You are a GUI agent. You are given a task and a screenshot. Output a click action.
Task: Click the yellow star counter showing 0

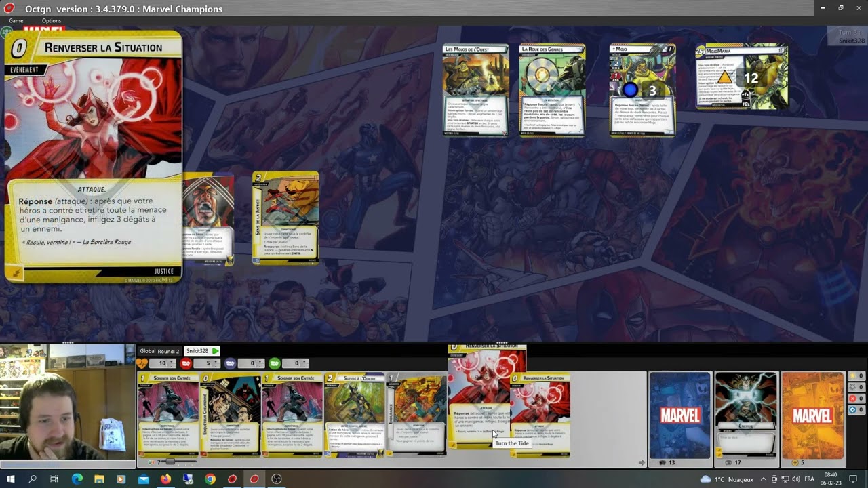[857, 376]
